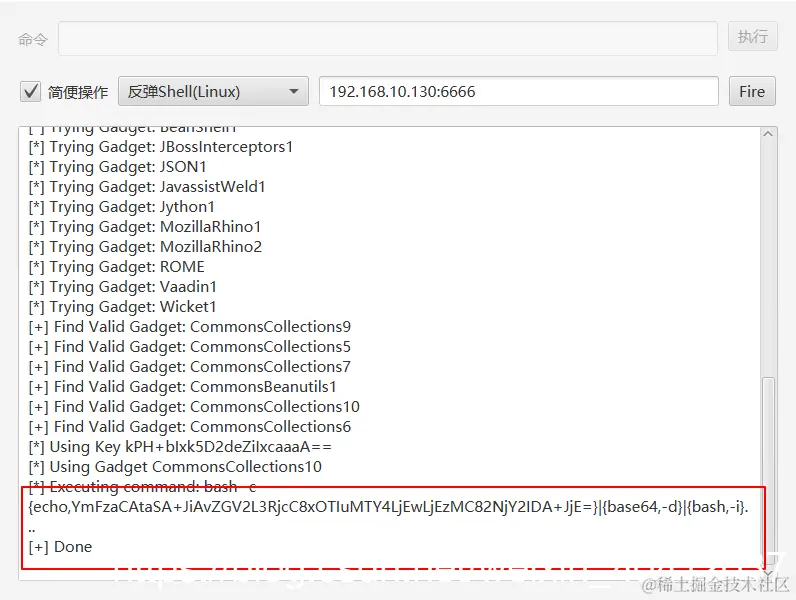Select the line Find Valid Gadget: CommonsCollections7
Viewport: 796px width, 600px height.
190,367
